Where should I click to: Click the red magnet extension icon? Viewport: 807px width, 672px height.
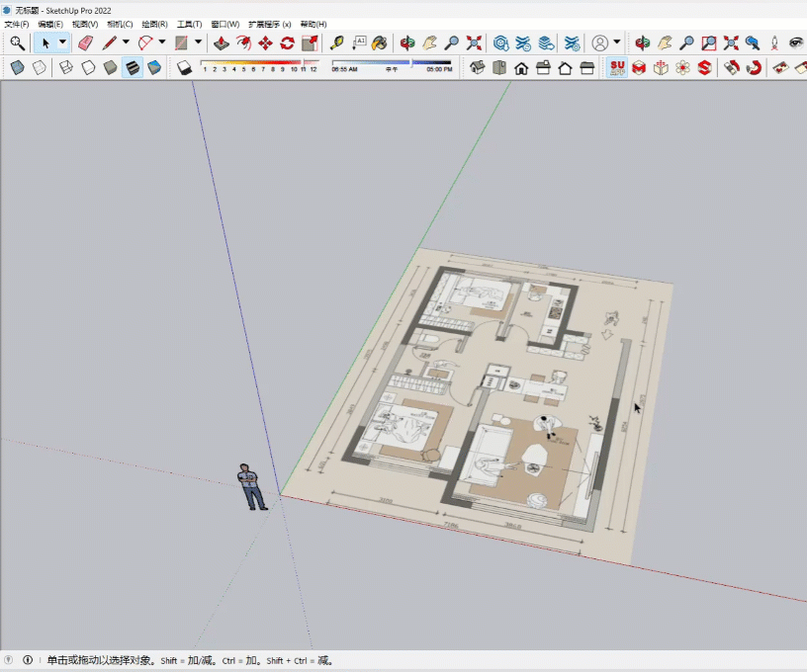tap(754, 68)
